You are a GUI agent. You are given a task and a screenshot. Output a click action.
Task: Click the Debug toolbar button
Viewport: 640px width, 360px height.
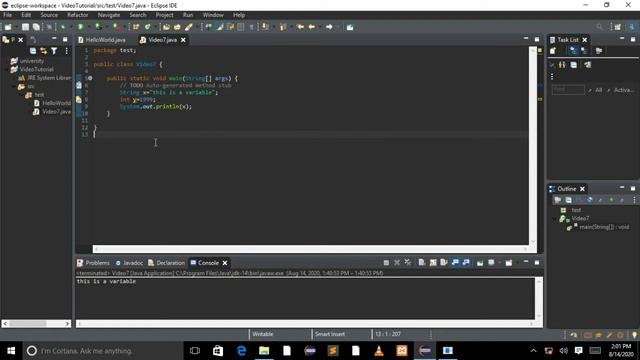tap(63, 27)
